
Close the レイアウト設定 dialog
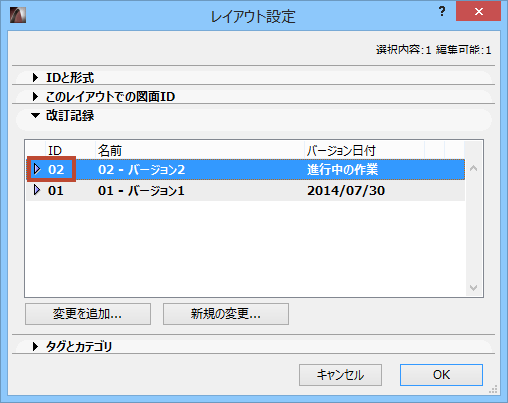point(479,11)
